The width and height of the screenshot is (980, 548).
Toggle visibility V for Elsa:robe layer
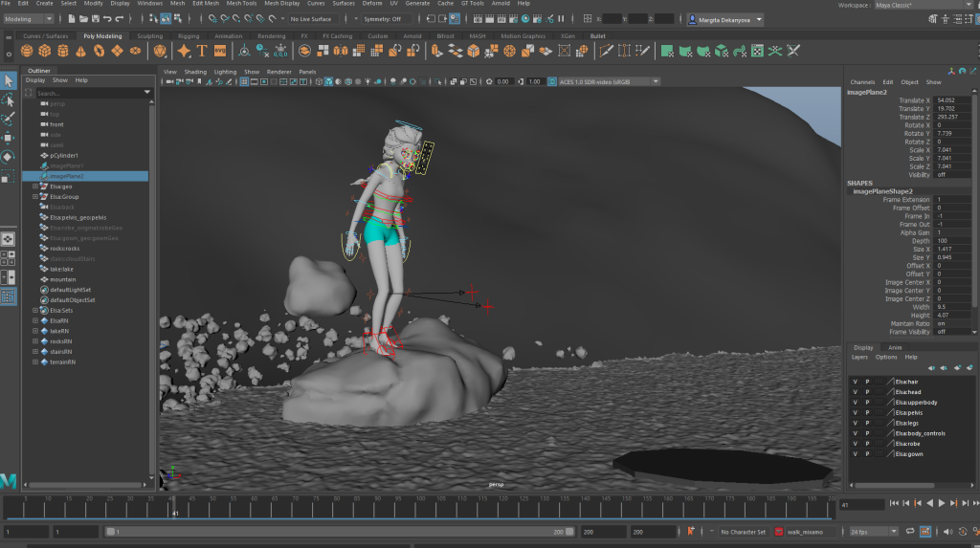tap(855, 444)
